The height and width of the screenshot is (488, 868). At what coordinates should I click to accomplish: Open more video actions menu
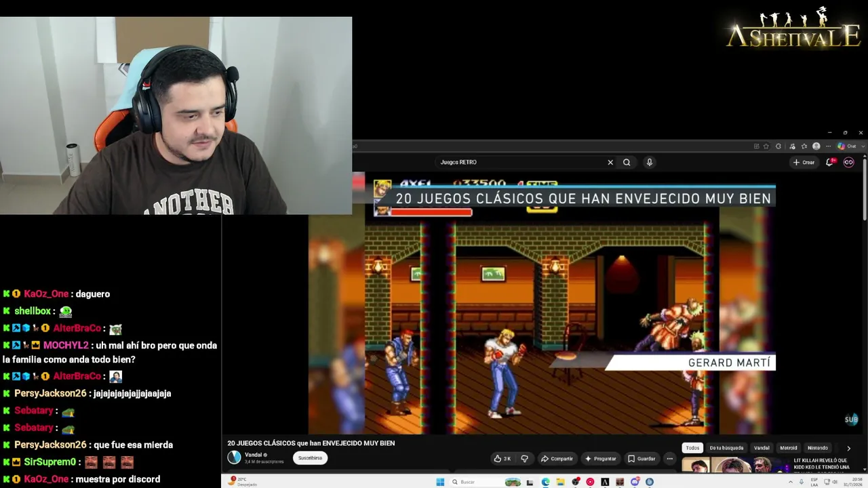point(669,459)
